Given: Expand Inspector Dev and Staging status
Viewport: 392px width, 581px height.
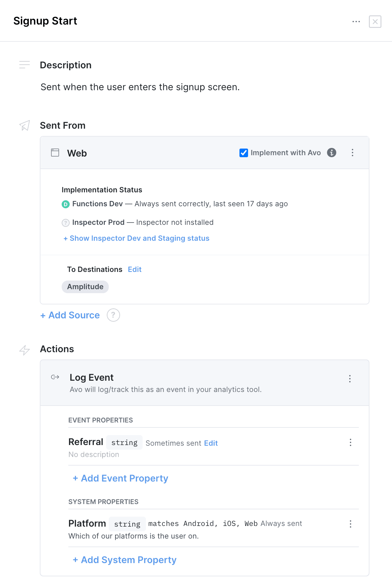Looking at the screenshot, I should [x=136, y=238].
